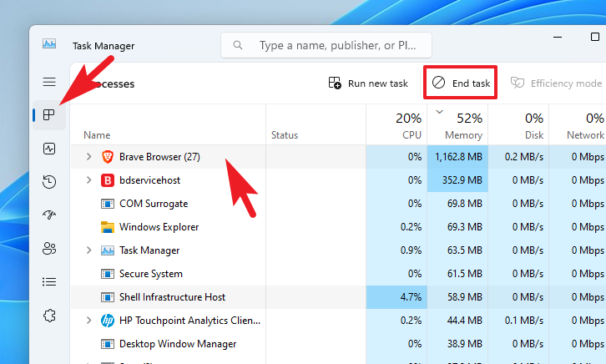Open the Startup apps page
Screen dimensions: 606x364
[x=49, y=215]
